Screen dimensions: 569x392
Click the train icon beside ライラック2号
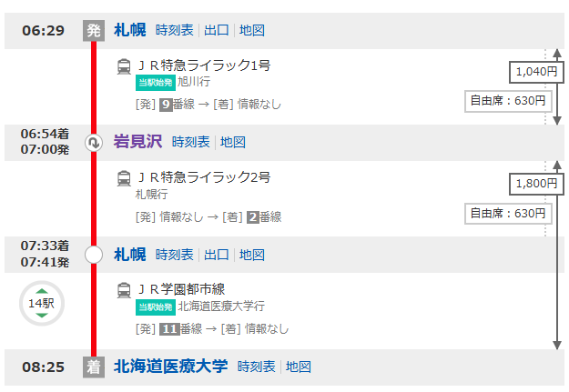point(125,178)
